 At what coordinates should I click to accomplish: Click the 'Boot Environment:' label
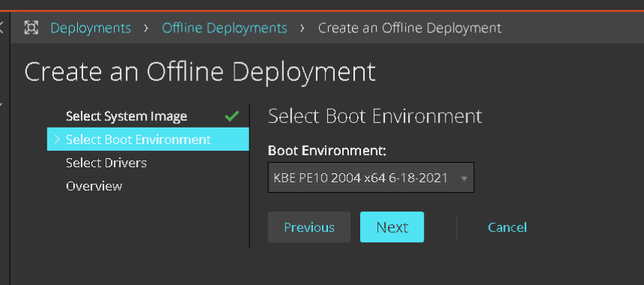click(327, 151)
